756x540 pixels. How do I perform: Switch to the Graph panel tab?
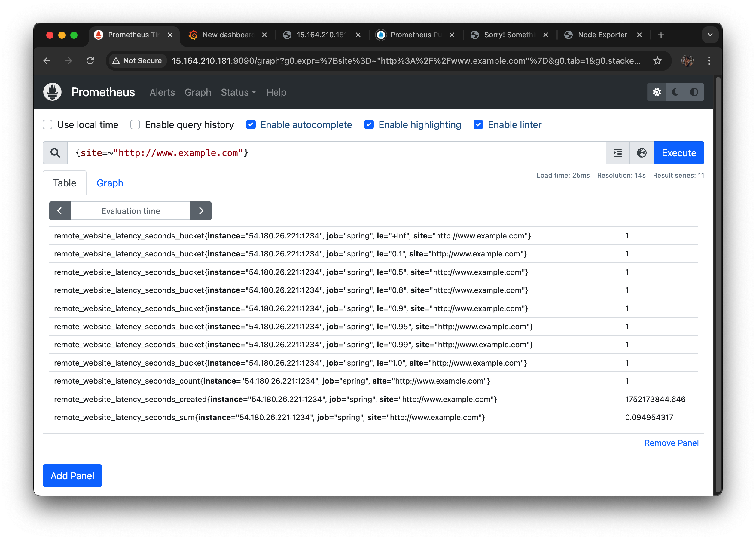click(110, 183)
